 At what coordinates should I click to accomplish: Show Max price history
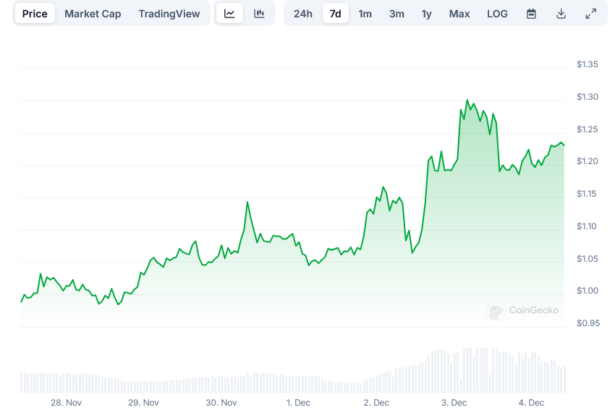[459, 14]
